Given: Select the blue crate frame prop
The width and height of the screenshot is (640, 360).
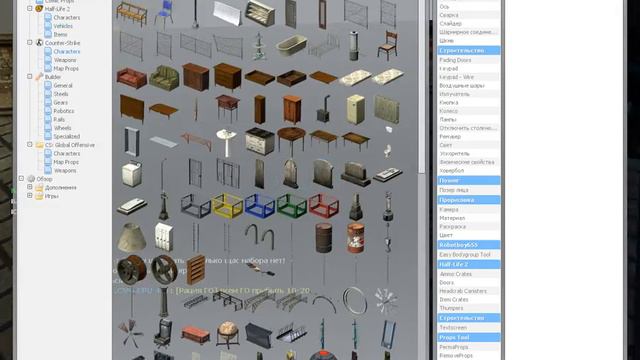Looking at the screenshot, I should pos(260,206).
